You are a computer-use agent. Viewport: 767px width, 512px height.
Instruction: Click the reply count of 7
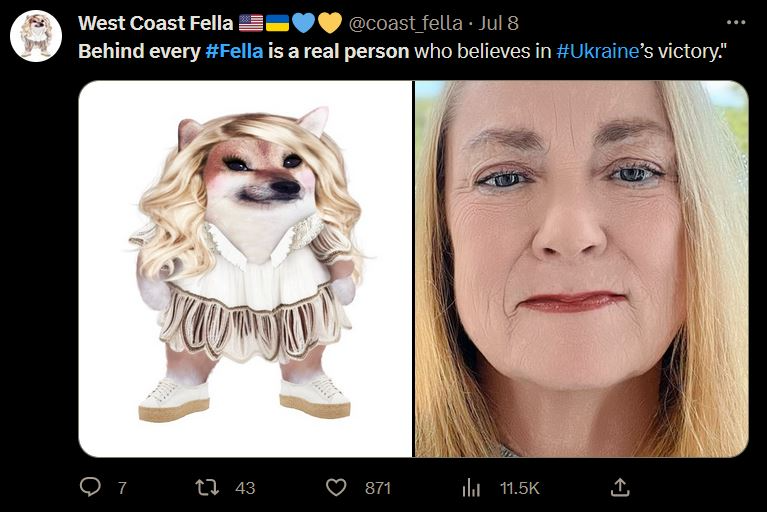pyautogui.click(x=122, y=488)
